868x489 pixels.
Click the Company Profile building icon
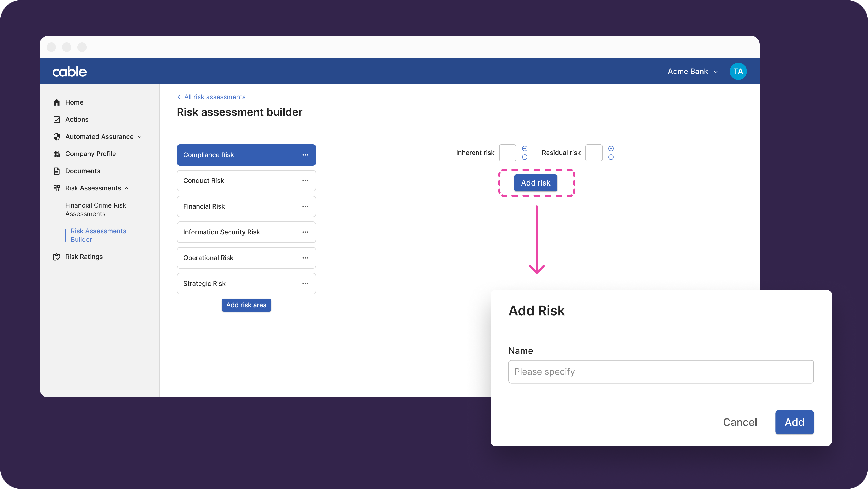57,154
